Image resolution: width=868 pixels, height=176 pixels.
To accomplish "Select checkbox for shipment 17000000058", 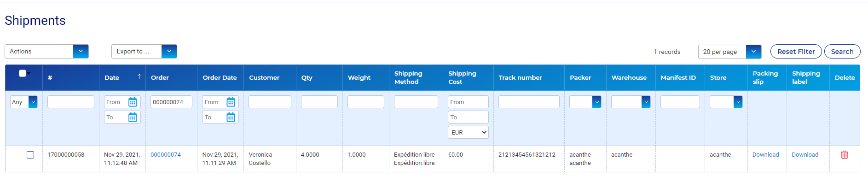I will [30, 155].
